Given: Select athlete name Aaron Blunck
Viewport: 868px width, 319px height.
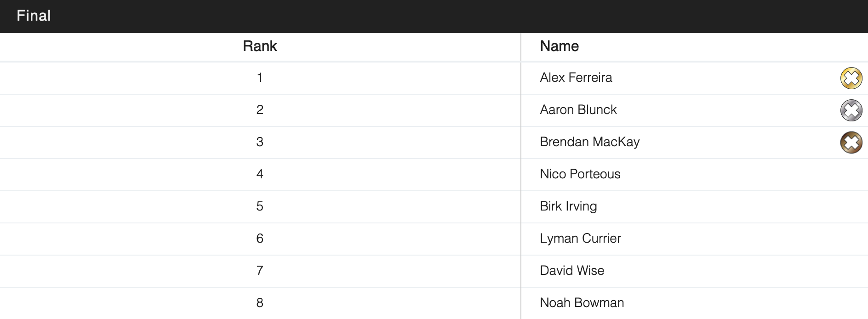Looking at the screenshot, I should pyautogui.click(x=578, y=110).
